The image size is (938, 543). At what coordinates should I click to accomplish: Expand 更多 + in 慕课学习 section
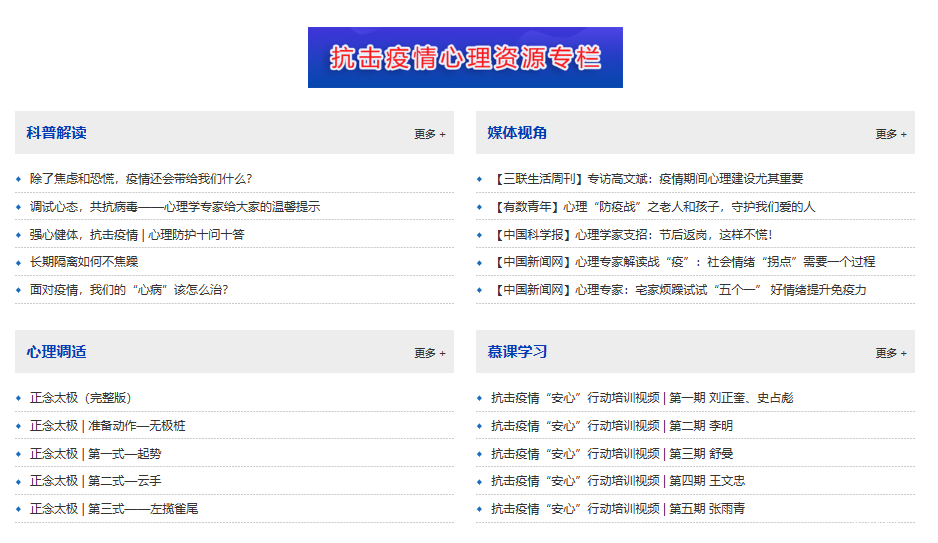click(x=891, y=353)
